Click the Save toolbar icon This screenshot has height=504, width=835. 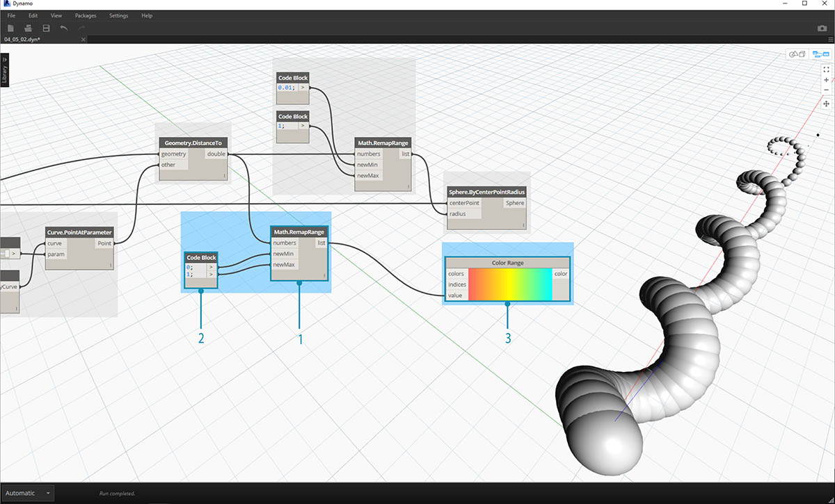(46, 28)
